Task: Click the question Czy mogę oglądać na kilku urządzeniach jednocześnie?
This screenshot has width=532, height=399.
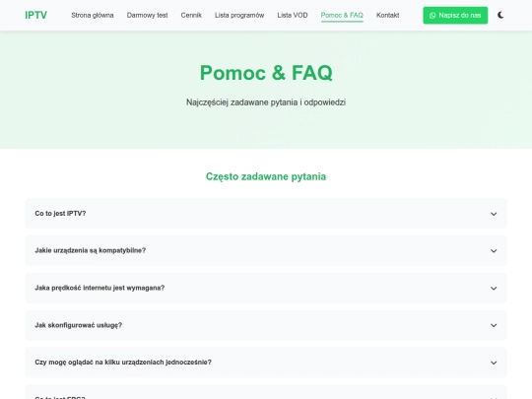Action: pos(123,362)
